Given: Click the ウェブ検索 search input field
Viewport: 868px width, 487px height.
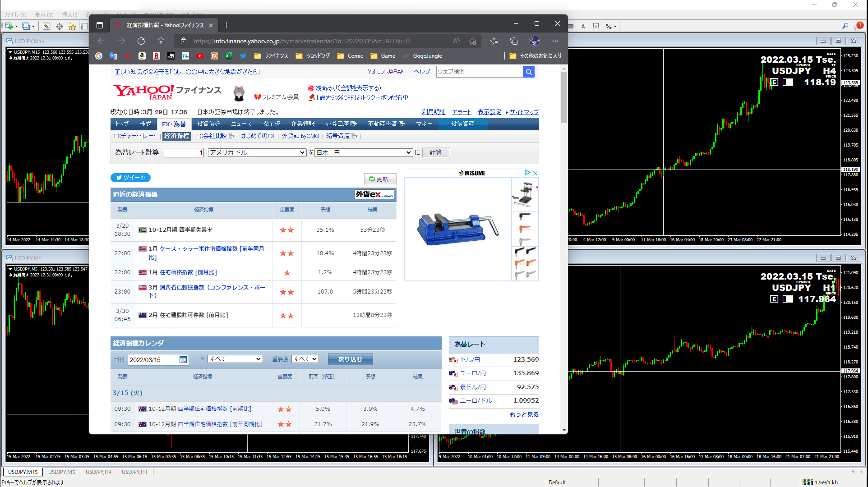Looking at the screenshot, I should 479,72.
